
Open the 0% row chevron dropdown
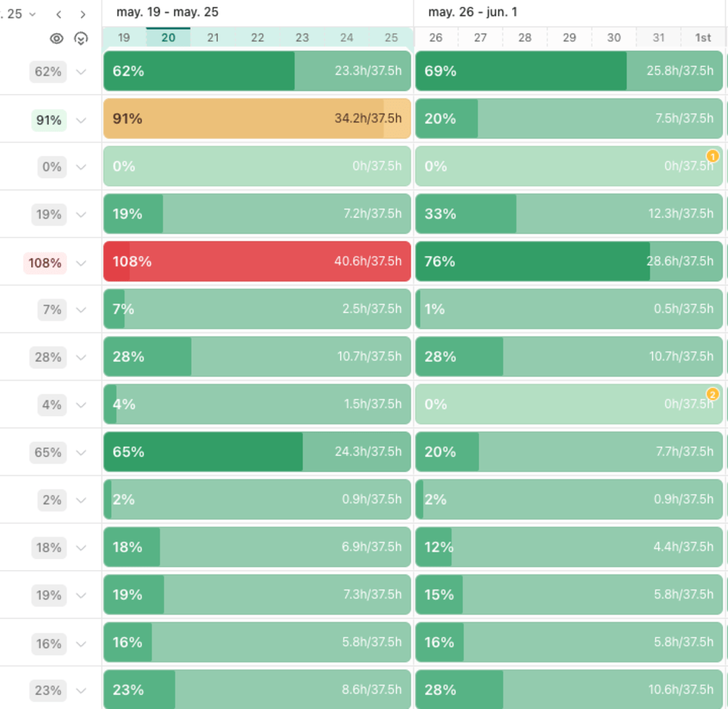(81, 166)
